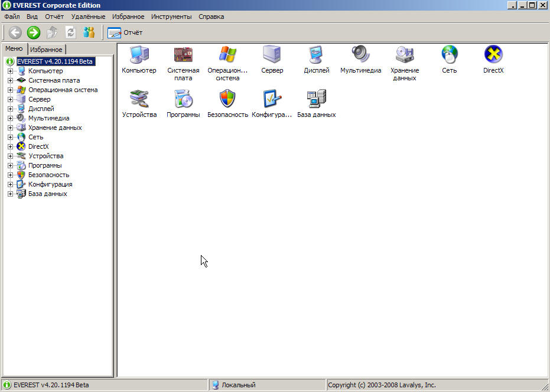Screen dimensions: 550x392
Task: Click the Отчёт report toolbar button
Action: pos(125,32)
